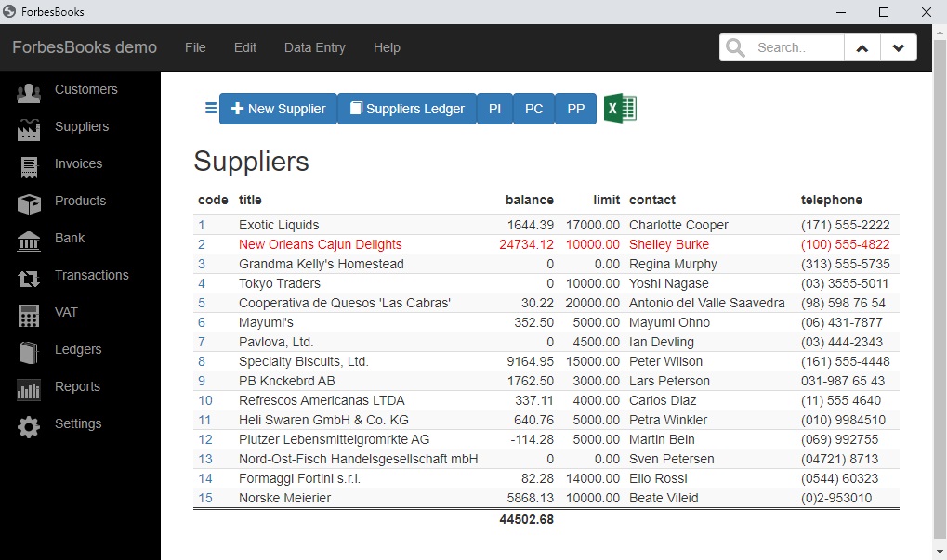Click the Products box icon

[x=29, y=204]
